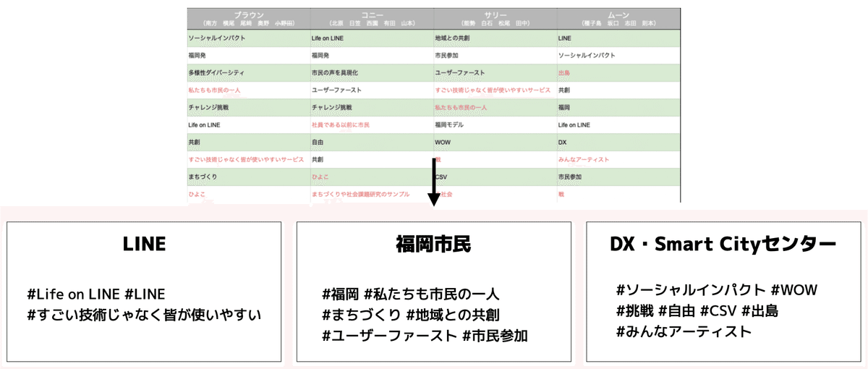
Task: Select ひよこ cell in ブラウン column
Action: click(248, 194)
